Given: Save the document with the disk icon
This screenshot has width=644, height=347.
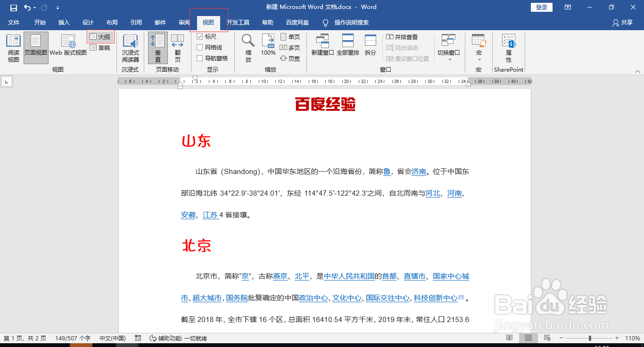Looking at the screenshot, I should (x=14, y=8).
